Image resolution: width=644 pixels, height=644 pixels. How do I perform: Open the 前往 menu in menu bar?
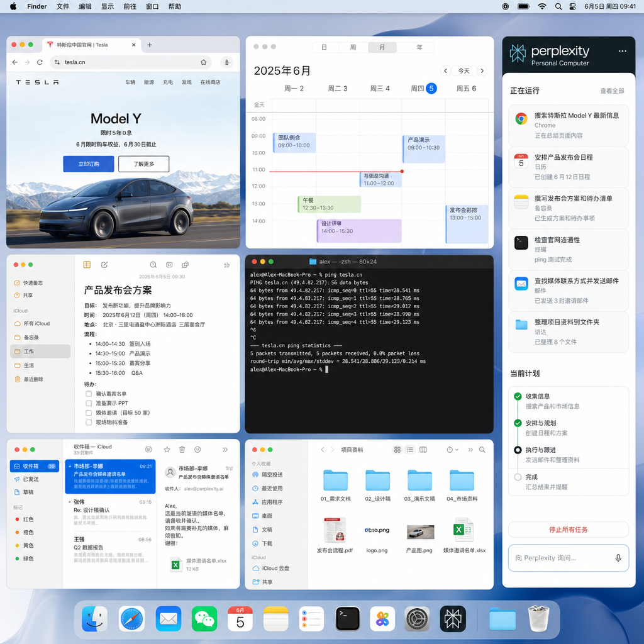tap(130, 6)
